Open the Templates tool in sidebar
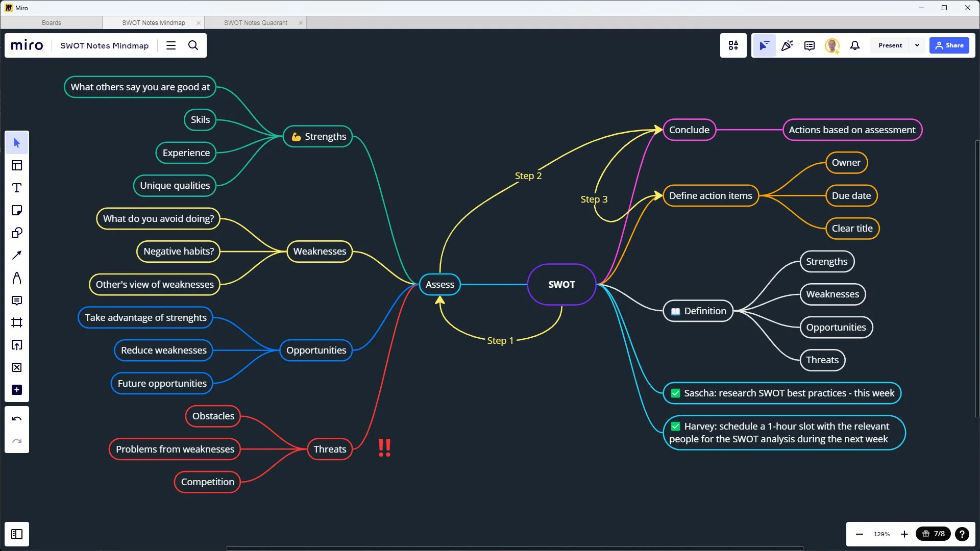This screenshot has width=980, height=551. [17, 165]
